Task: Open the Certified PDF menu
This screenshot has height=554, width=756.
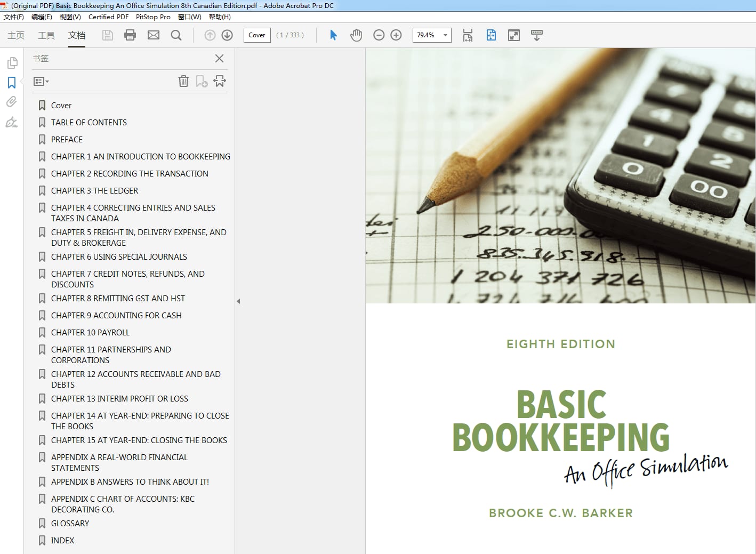Action: click(108, 17)
